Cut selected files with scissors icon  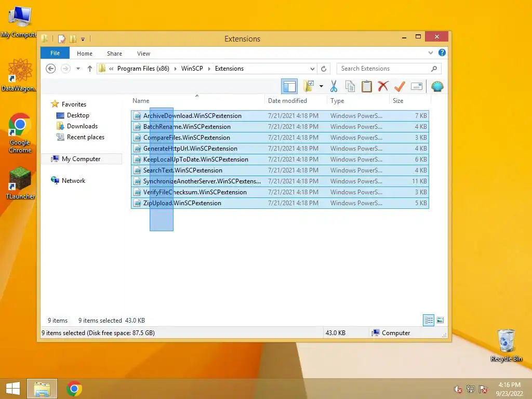point(334,86)
